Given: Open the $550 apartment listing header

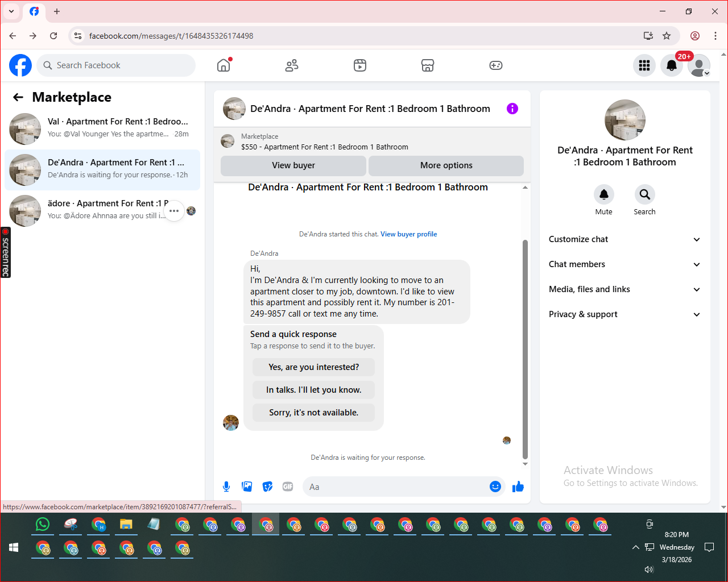Looking at the screenshot, I should pyautogui.click(x=372, y=142).
